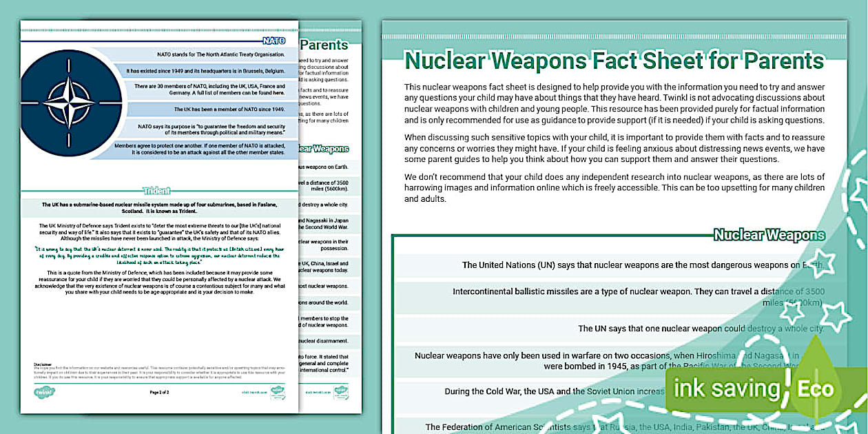The height and width of the screenshot is (434, 868).
Task: Click the Twinkl cloud logo in the footer
Action: (x=45, y=392)
